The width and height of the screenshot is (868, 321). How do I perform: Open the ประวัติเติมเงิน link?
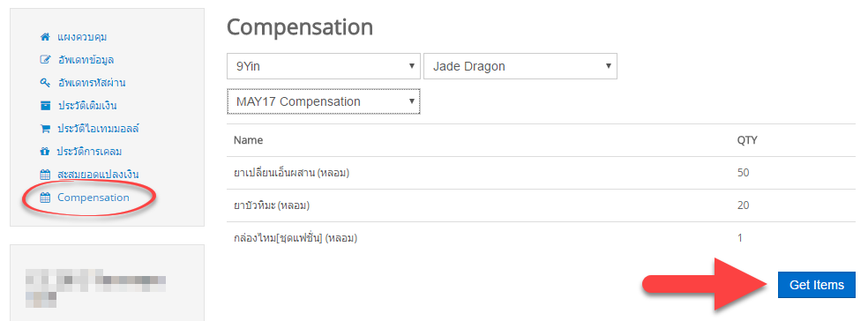tap(87, 106)
